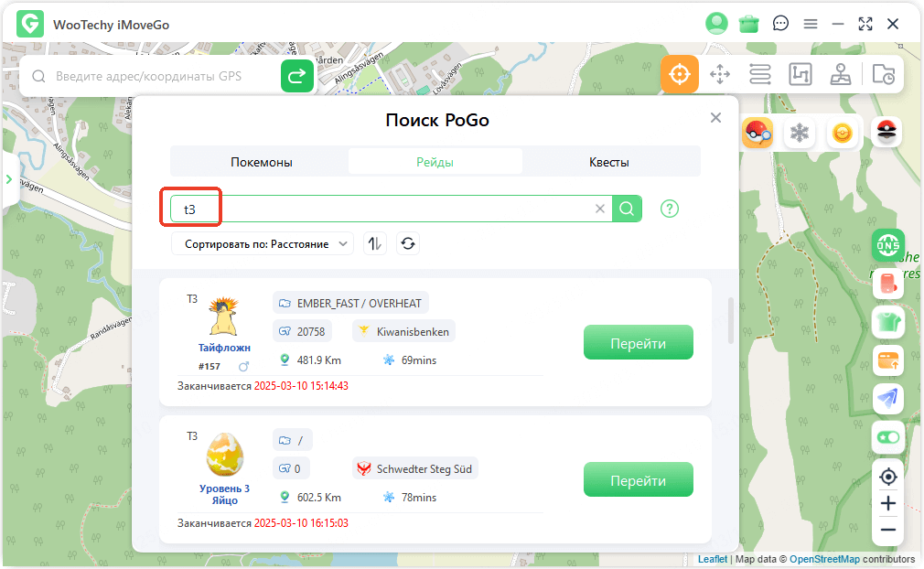This screenshot has height=569, width=924.
Task: Select the Joystick movement mode icon
Action: (x=841, y=74)
